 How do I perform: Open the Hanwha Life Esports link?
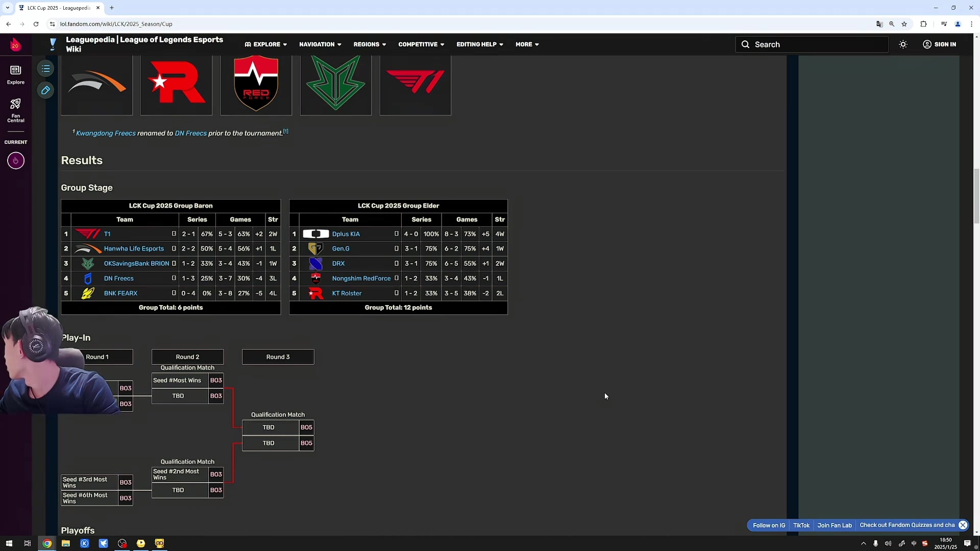(134, 248)
